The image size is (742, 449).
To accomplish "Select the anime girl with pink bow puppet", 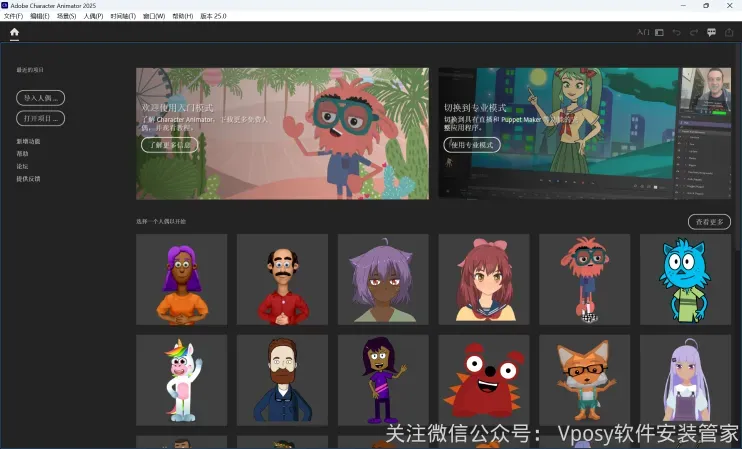I will pyautogui.click(x=484, y=280).
